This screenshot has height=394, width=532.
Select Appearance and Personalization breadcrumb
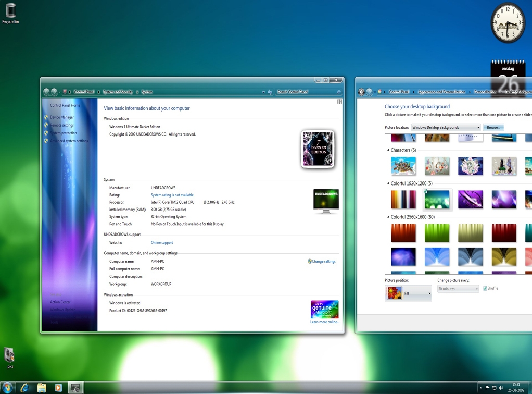[441, 92]
